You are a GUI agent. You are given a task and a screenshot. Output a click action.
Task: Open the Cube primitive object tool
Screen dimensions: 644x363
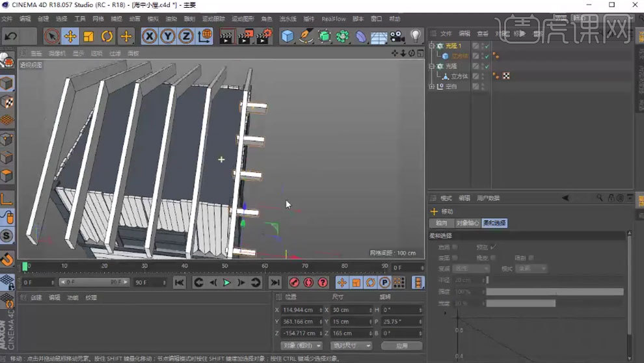pyautogui.click(x=288, y=36)
